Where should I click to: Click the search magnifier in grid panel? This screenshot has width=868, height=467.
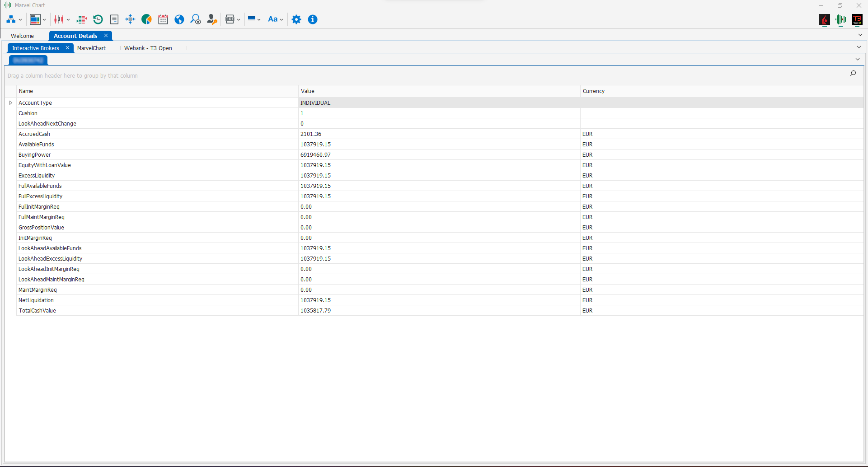tap(853, 73)
